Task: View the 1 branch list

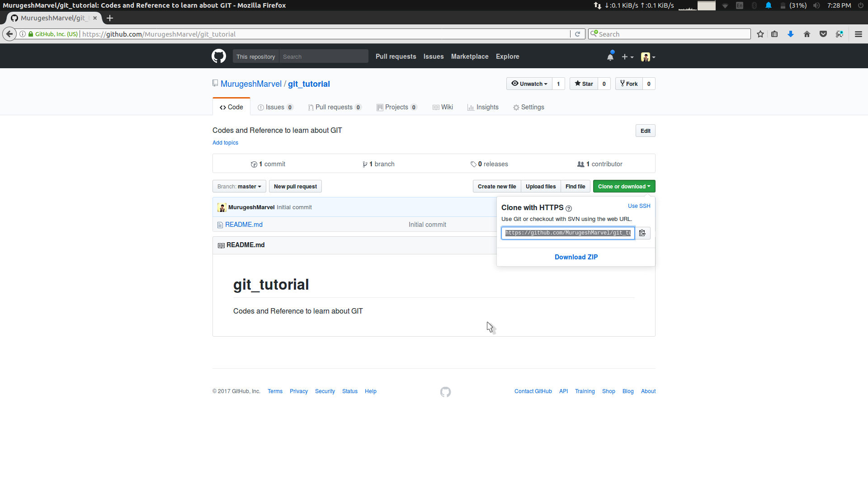Action: tap(378, 164)
